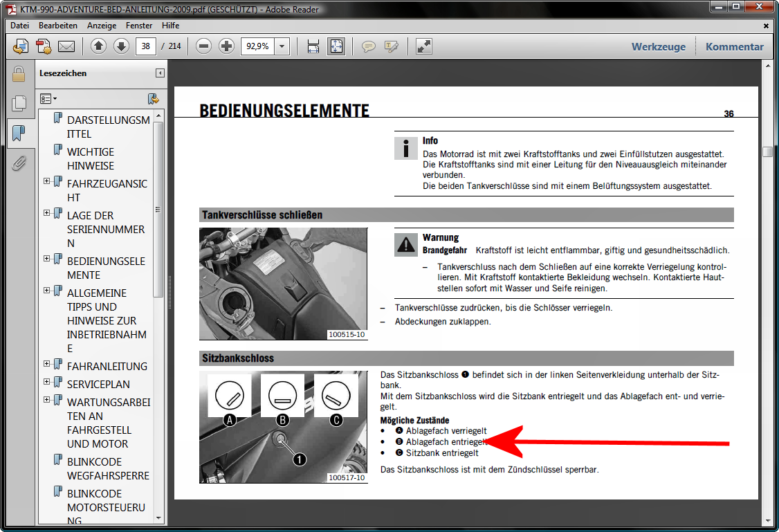The width and height of the screenshot is (779, 532).
Task: Click the security padlock panel icon
Action: point(19,73)
